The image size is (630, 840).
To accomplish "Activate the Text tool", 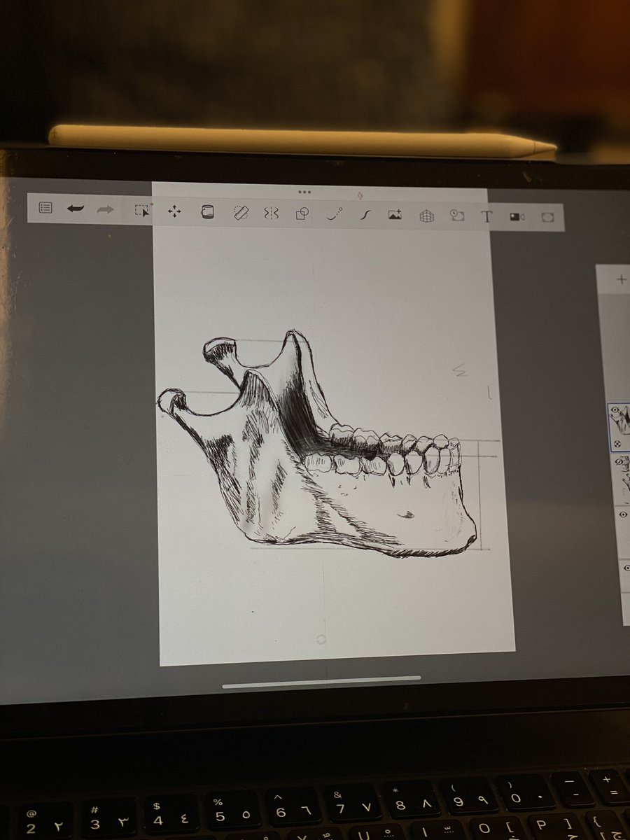I will click(x=486, y=215).
